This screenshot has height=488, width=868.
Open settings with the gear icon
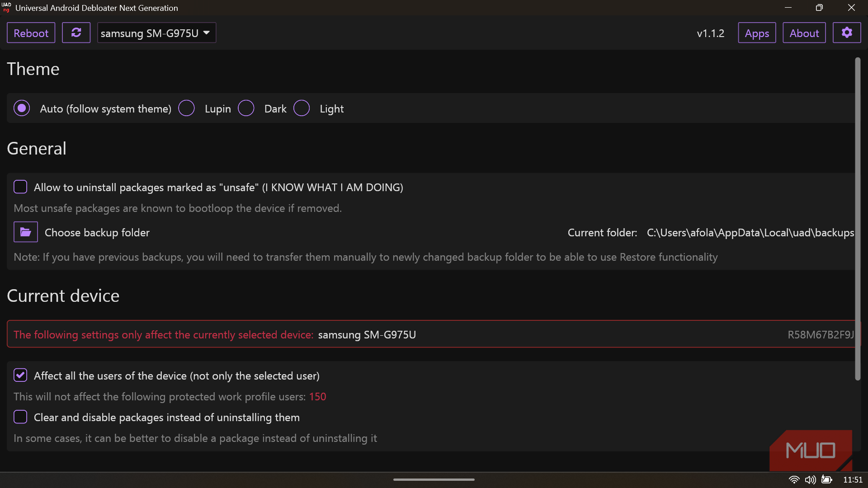pos(847,33)
